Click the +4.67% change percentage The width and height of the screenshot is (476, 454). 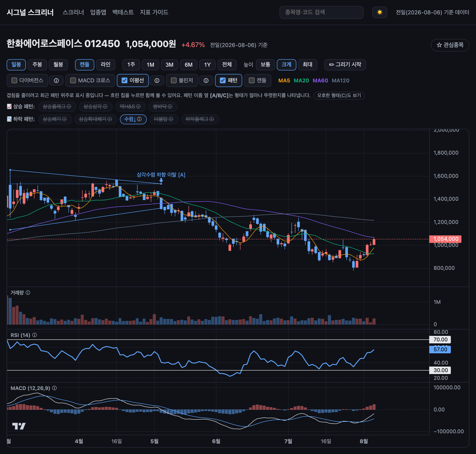click(x=193, y=45)
